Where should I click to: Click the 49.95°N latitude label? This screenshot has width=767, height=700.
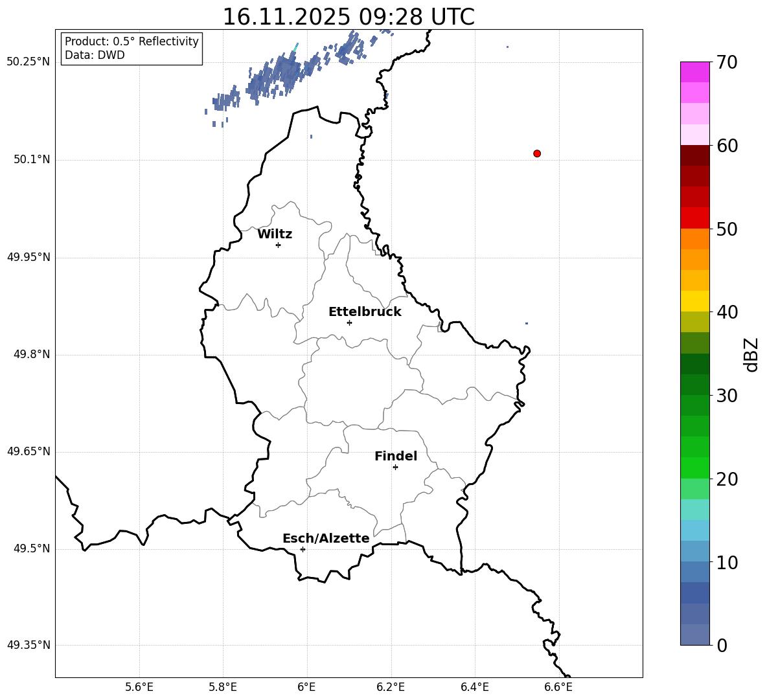[29, 257]
